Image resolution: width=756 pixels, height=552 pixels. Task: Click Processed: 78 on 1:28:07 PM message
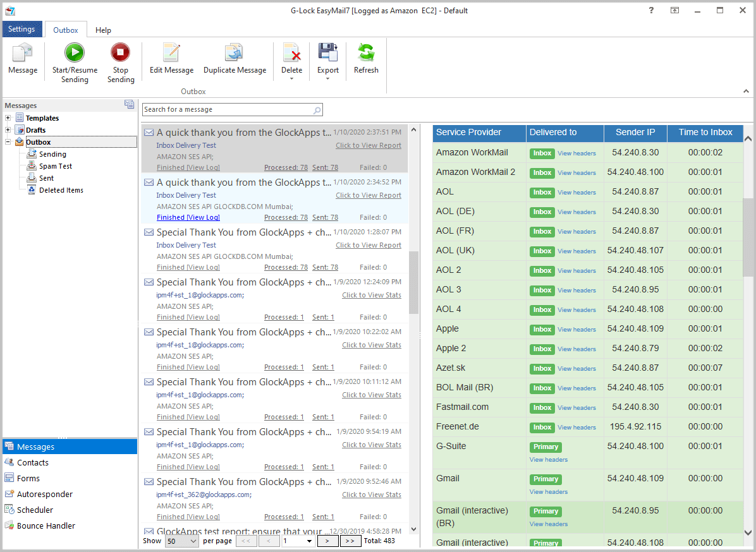click(286, 267)
